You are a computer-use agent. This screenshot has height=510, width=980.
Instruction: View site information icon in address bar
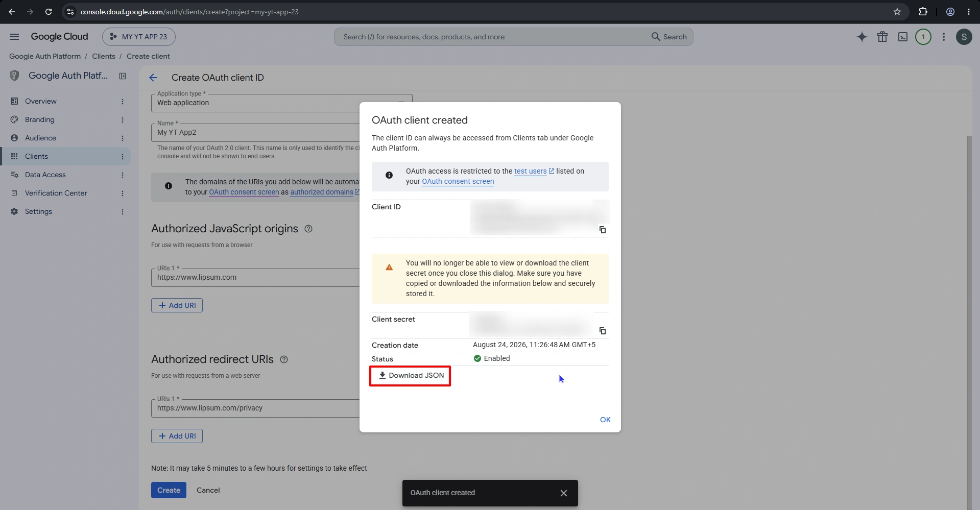(x=70, y=12)
